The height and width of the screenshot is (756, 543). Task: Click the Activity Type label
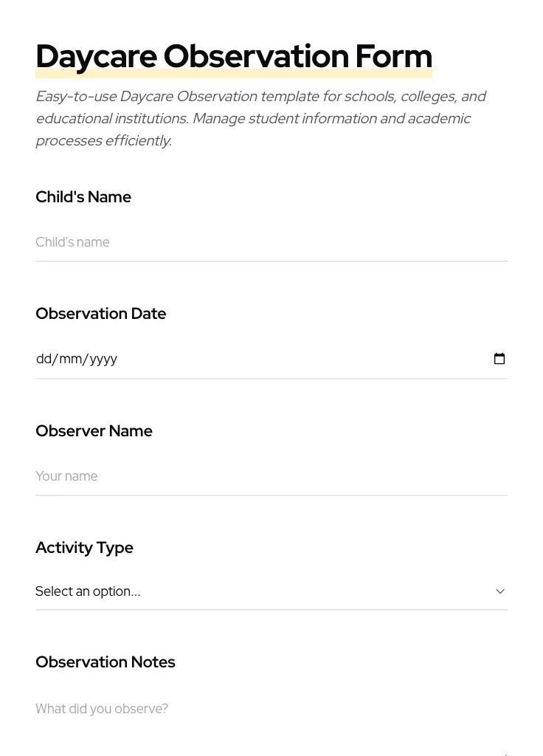point(85,548)
